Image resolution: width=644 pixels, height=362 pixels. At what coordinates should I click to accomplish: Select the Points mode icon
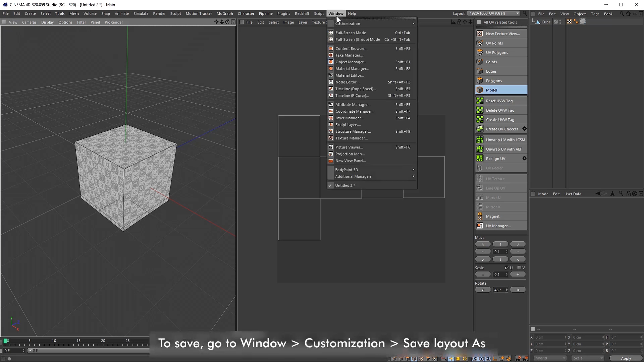480,62
